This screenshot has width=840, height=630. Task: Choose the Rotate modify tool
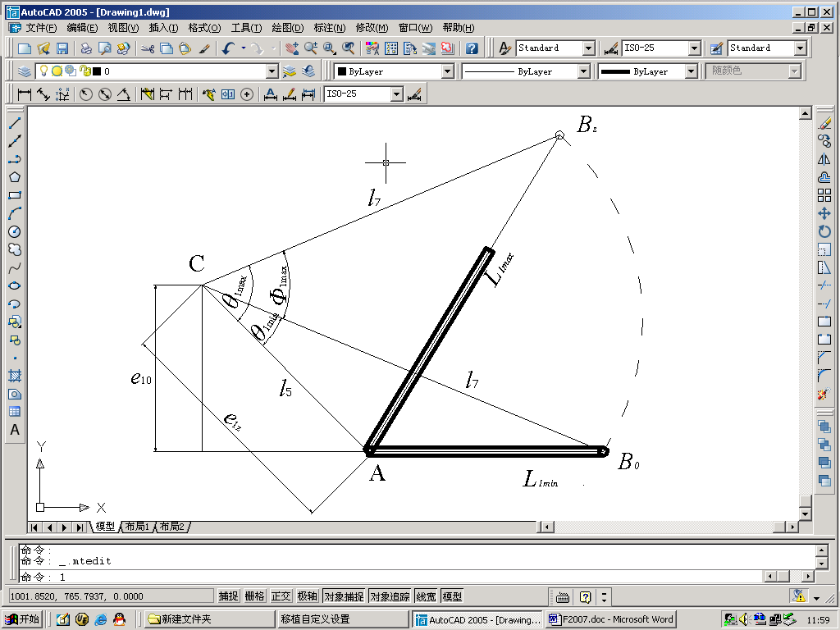click(x=824, y=231)
